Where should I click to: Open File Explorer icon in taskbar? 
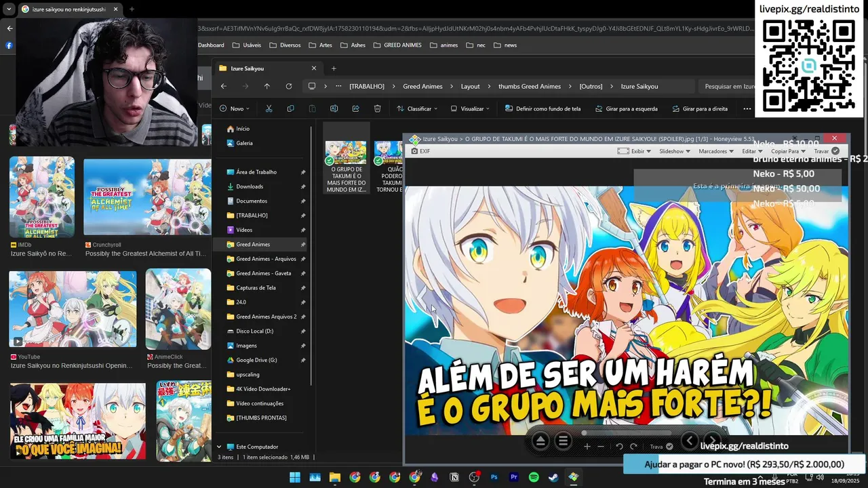coord(334,477)
